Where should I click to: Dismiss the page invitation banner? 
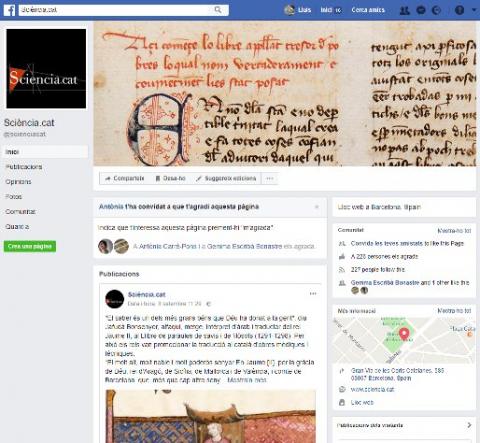click(317, 207)
